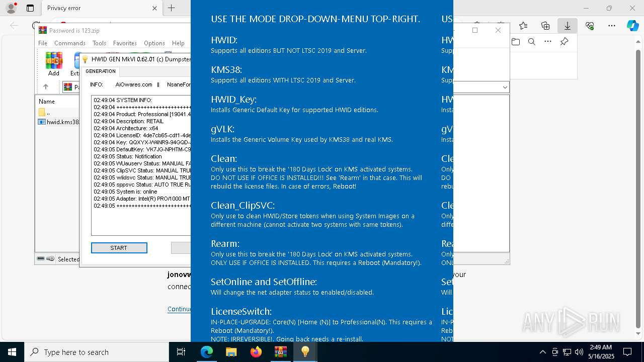Show hidden system tray icons chevron
The width and height of the screenshot is (644, 362).
(542, 352)
